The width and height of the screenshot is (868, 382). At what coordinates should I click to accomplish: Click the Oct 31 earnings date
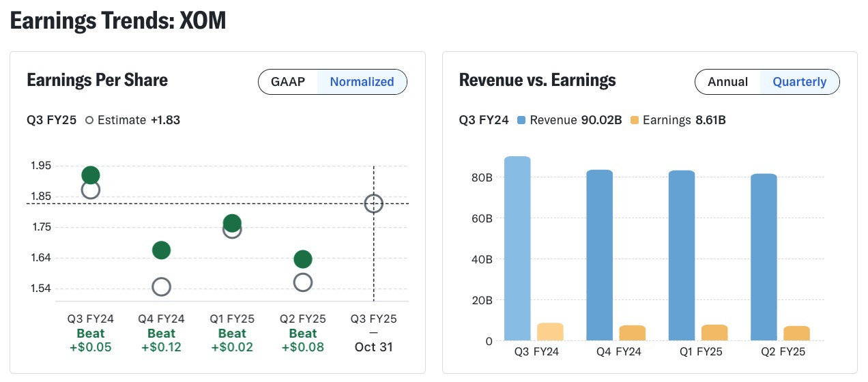pos(373,347)
